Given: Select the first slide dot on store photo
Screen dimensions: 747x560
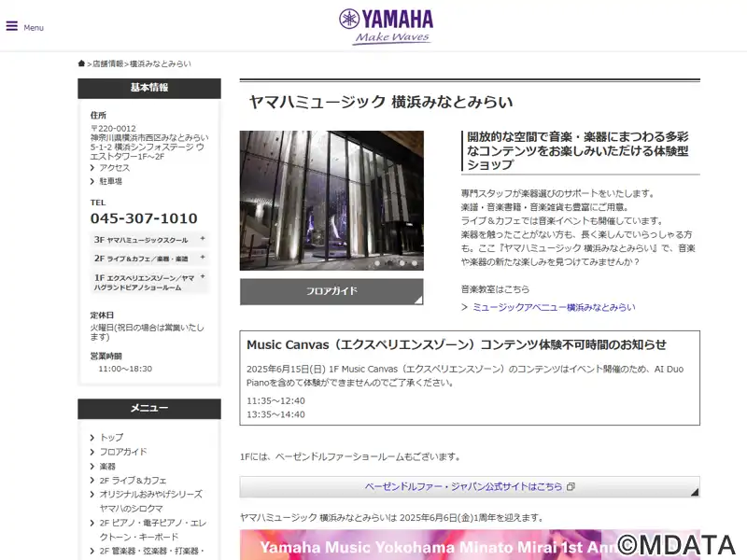Looking at the screenshot, I should click(x=377, y=263).
